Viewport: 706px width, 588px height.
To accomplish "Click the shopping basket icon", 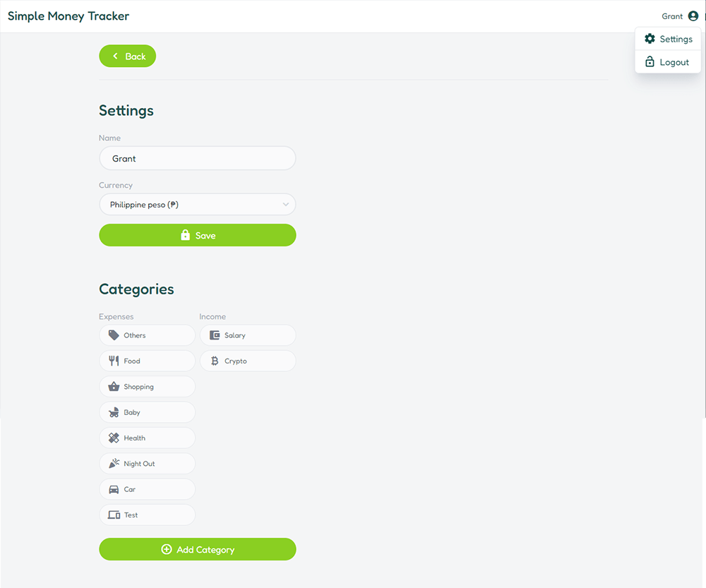I will (114, 387).
